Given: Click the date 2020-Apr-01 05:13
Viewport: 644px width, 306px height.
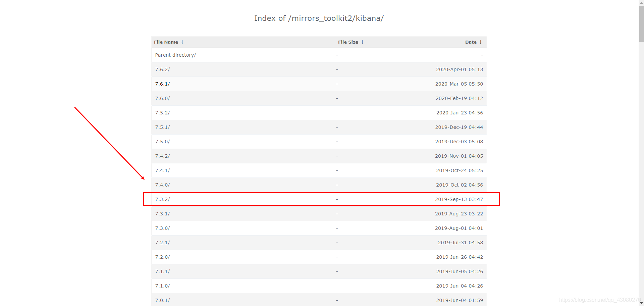Looking at the screenshot, I should 460,69.
